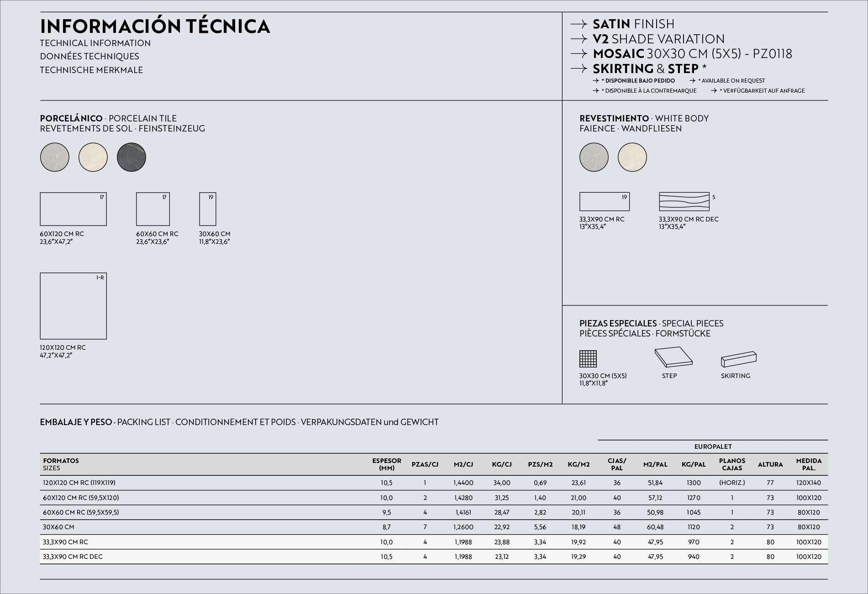The width and height of the screenshot is (868, 594).
Task: Select the cream white body wall swatch
Action: pyautogui.click(x=632, y=157)
